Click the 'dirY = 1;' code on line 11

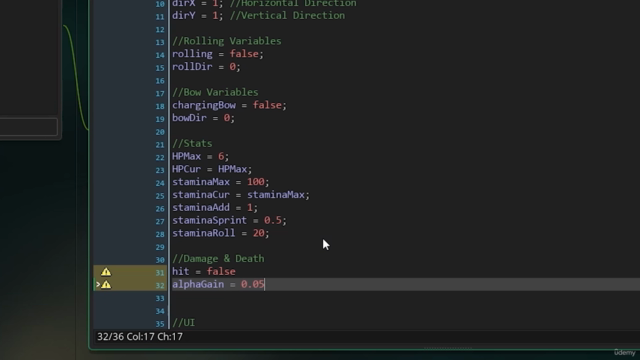[x=198, y=16]
